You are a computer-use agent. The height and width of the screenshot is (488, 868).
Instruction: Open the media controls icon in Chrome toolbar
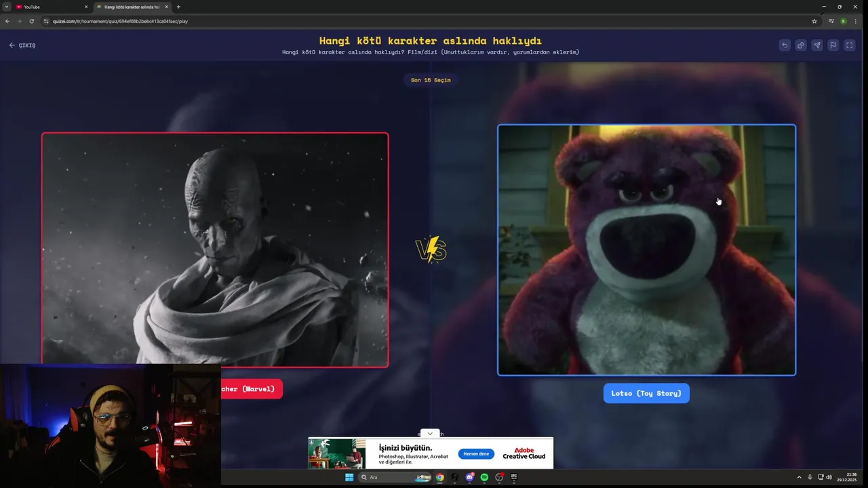coord(831,21)
